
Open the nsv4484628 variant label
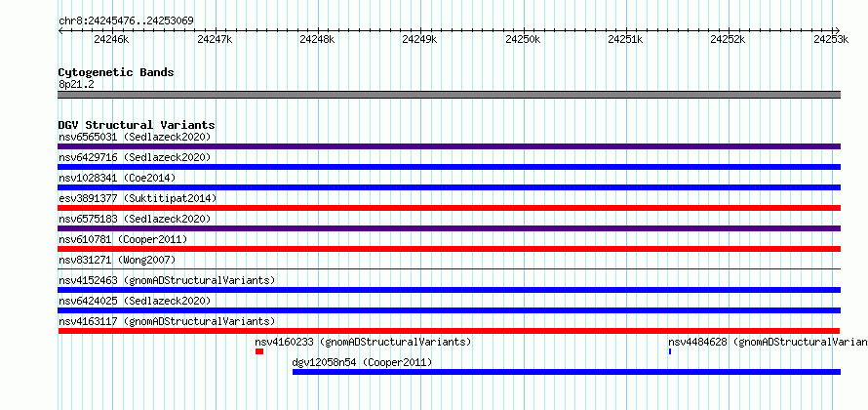coord(768,342)
